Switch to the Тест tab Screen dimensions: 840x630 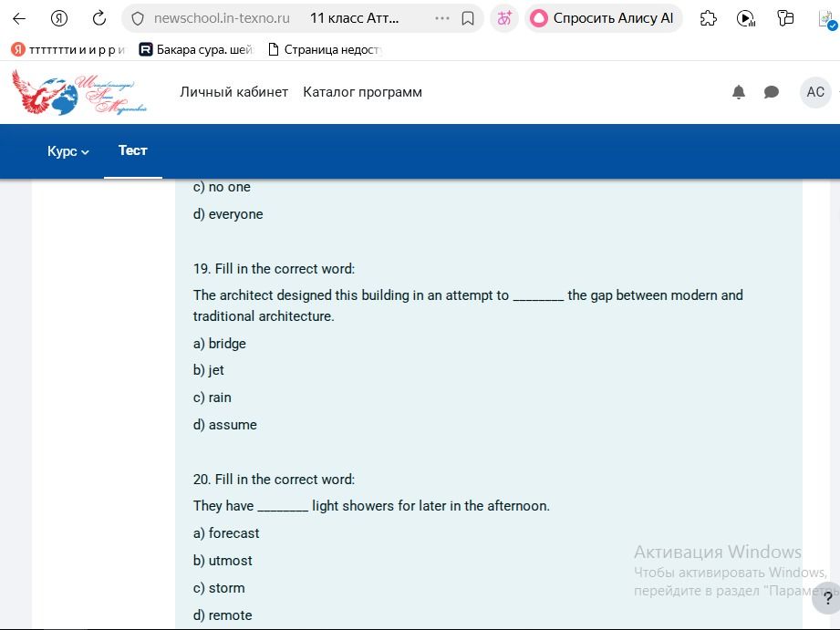(133, 150)
